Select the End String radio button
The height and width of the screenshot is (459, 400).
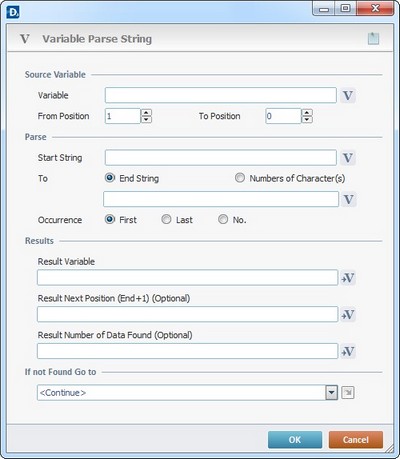[110, 178]
